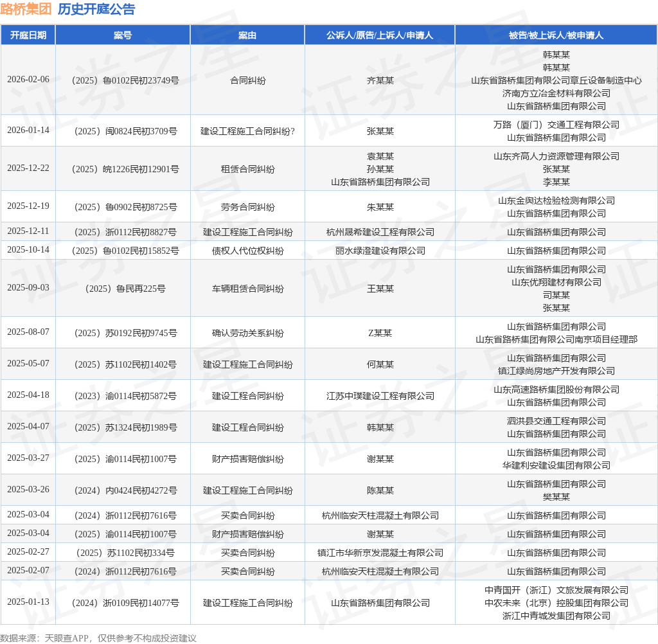Viewport: 658px width, 644px height.
Task: Click plaintiff 朱某某
Action: [x=380, y=207]
